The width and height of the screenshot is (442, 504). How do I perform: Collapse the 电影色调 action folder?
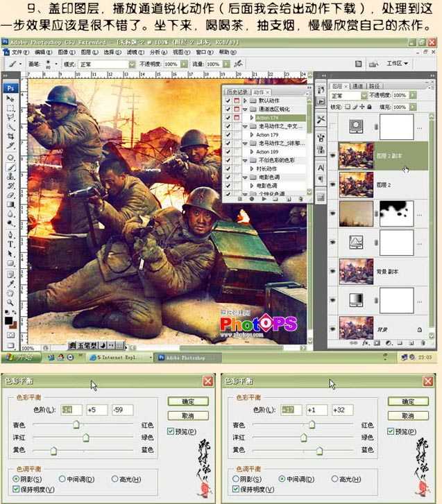[245, 177]
